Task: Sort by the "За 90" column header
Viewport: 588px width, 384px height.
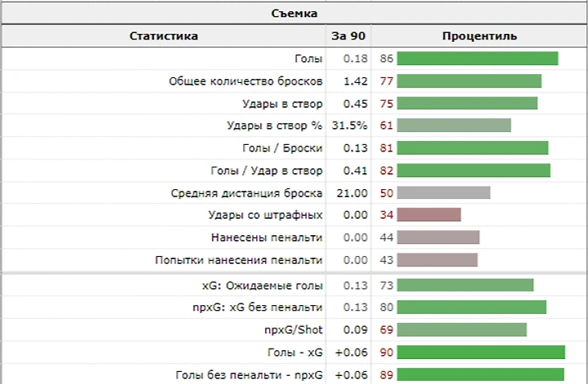Action: click(x=348, y=36)
